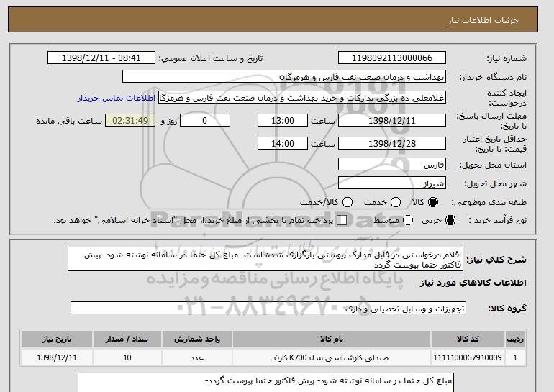554x392 pixels.
Task: Click the product name cell صندلی کارشناسی K700
Action: click(x=332, y=357)
